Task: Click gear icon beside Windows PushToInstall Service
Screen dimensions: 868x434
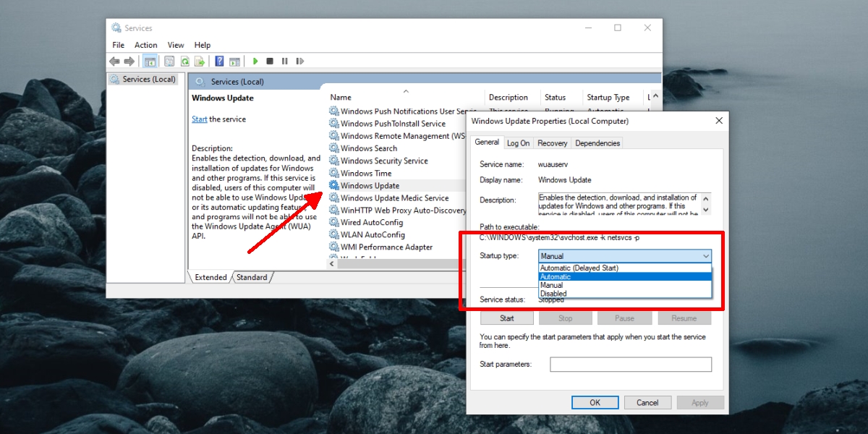Action: click(x=333, y=124)
